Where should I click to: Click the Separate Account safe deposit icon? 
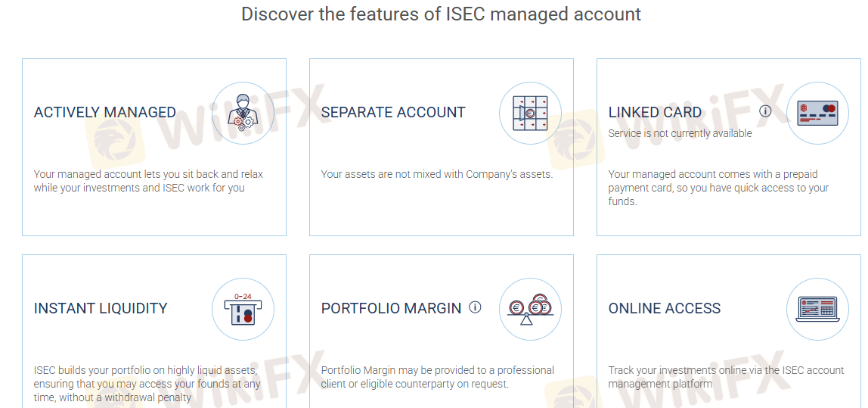(x=530, y=113)
